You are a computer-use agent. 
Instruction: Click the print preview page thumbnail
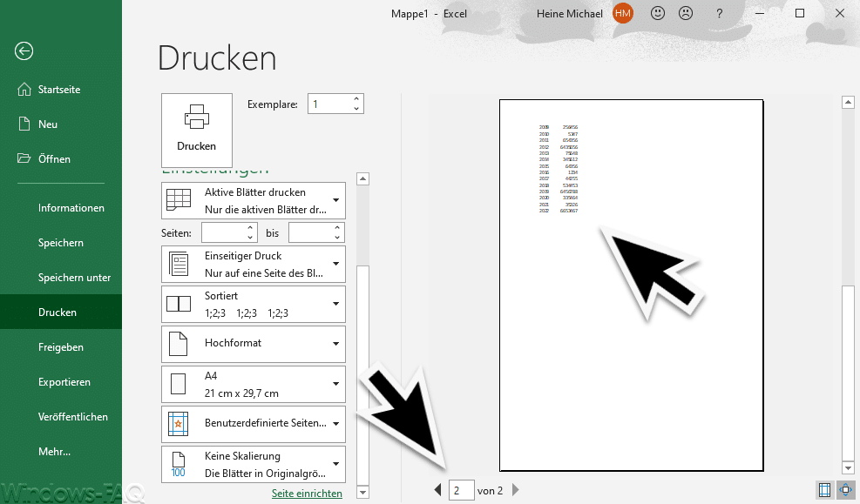(632, 285)
